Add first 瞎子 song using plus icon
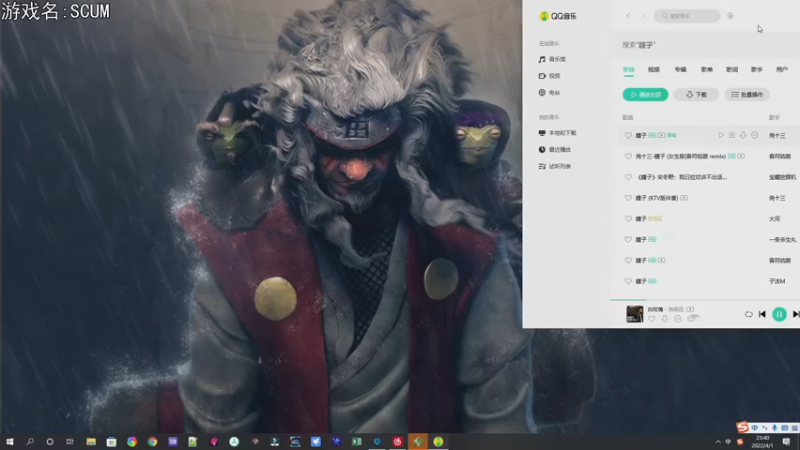Screen dimensions: 800x450 (732, 135)
